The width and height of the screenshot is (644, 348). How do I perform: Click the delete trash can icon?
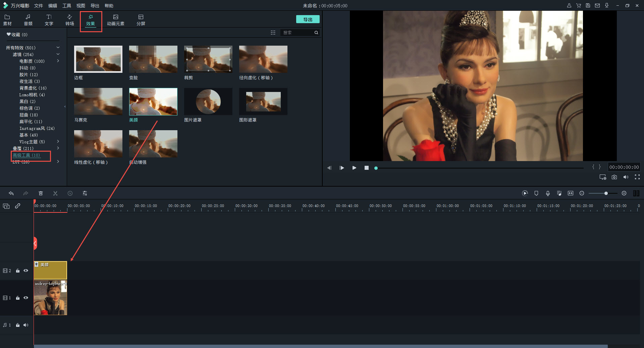point(41,193)
